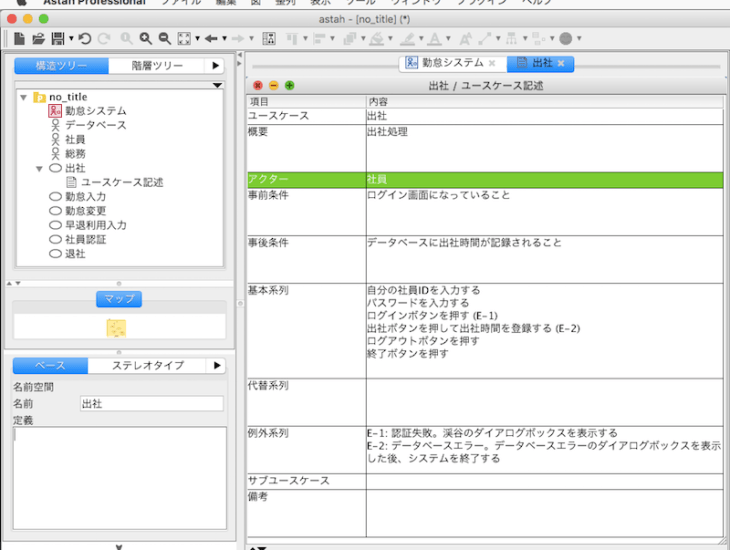This screenshot has width=730, height=550.
Task: Click the Save floppy disk icon
Action: [x=57, y=38]
